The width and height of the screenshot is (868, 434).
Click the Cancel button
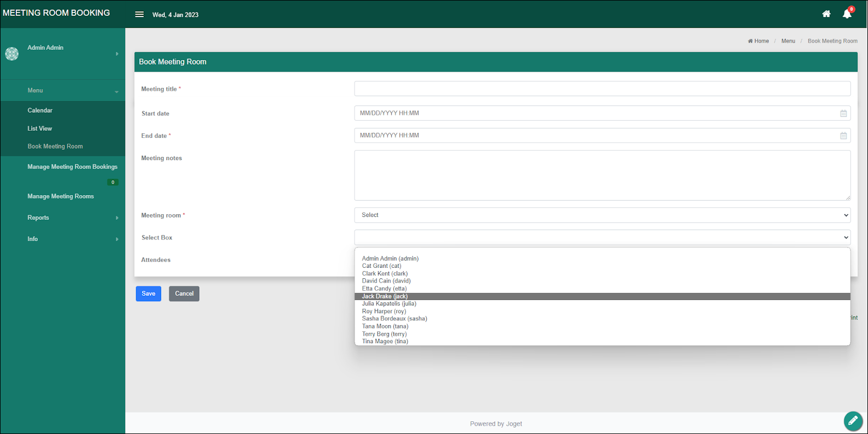click(x=184, y=294)
